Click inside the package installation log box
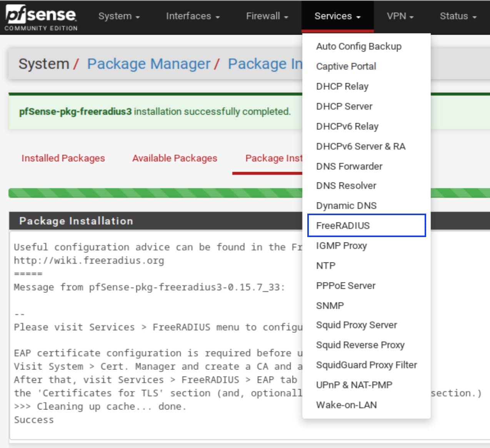 [x=156, y=335]
